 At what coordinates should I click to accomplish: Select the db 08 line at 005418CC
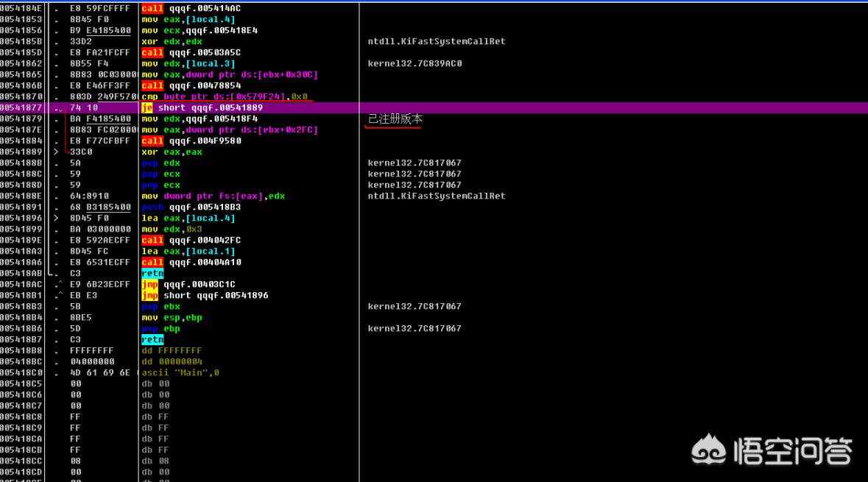pyautogui.click(x=155, y=461)
